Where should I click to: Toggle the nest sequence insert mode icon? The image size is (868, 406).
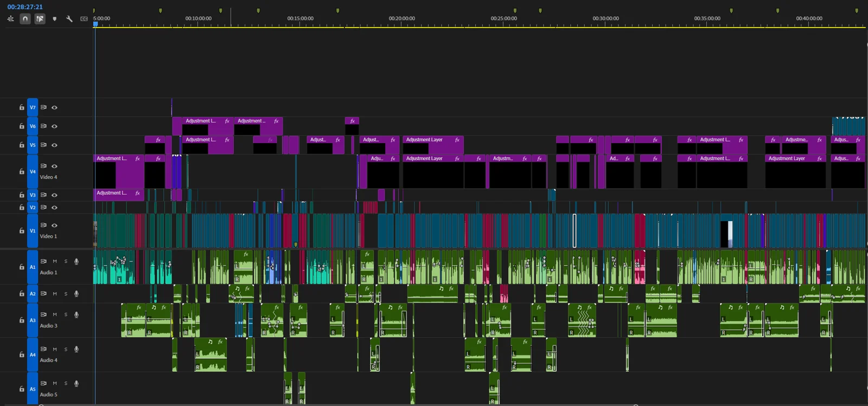pyautogui.click(x=10, y=18)
